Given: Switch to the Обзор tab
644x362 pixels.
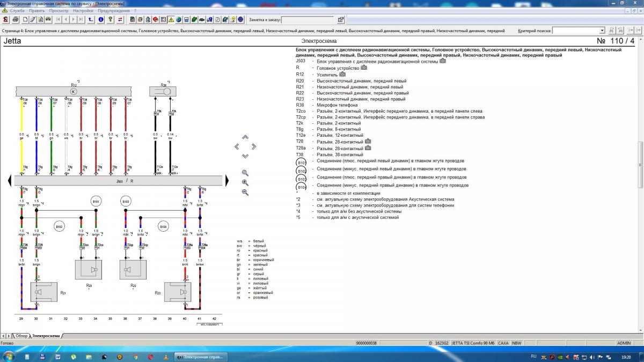Looking at the screenshot, I should click(x=21, y=336).
